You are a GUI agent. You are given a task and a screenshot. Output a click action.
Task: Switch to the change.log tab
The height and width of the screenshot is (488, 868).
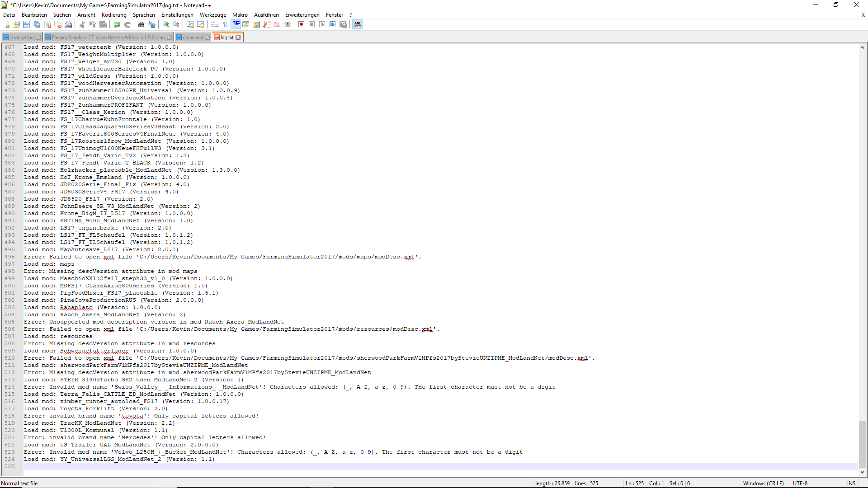21,38
